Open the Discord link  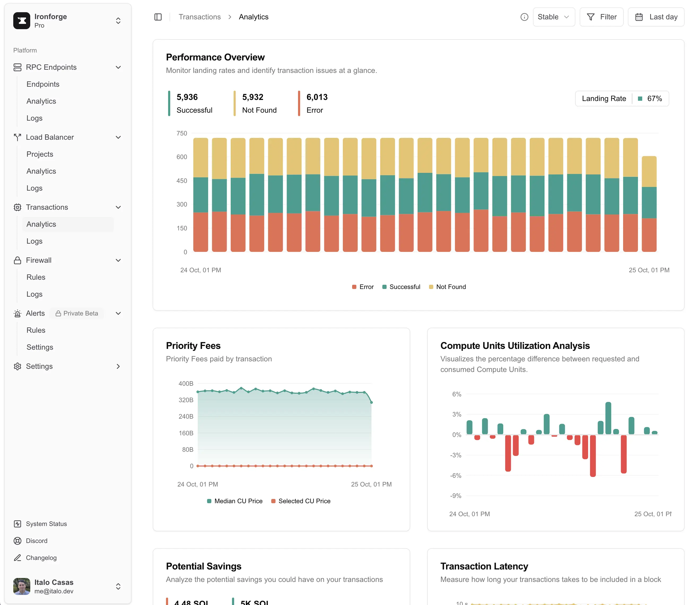[37, 541]
